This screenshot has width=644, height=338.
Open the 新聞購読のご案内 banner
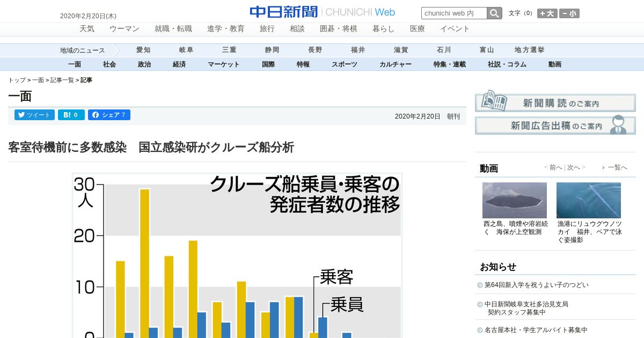[555, 100]
